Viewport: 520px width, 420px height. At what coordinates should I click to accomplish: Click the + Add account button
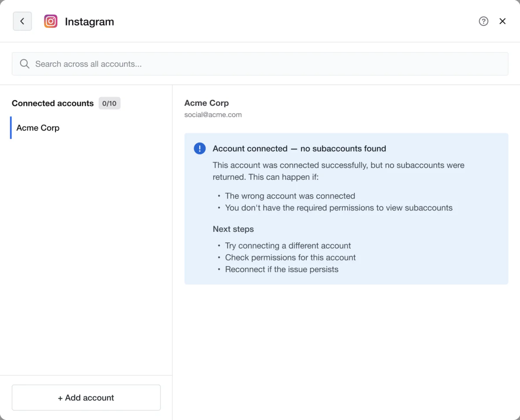point(86,397)
